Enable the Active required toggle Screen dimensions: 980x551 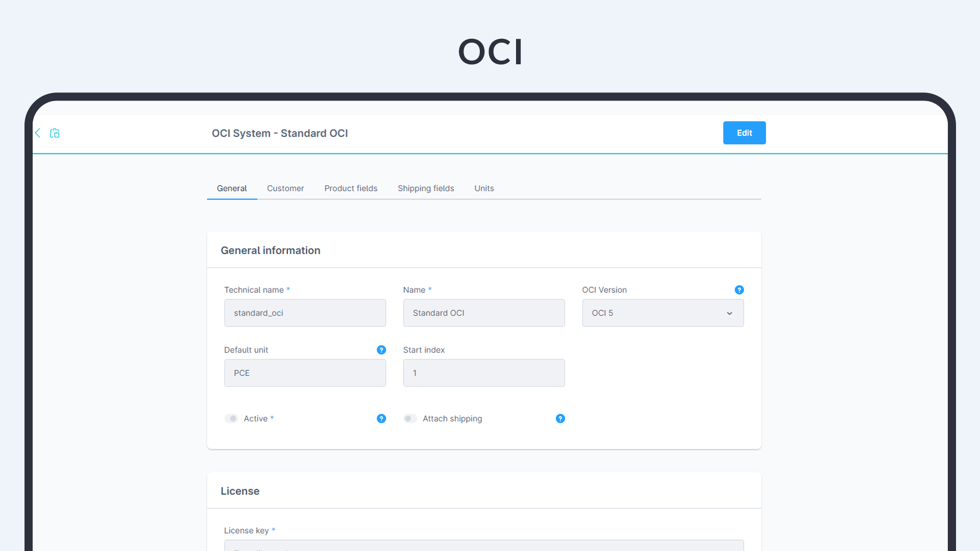click(x=232, y=418)
